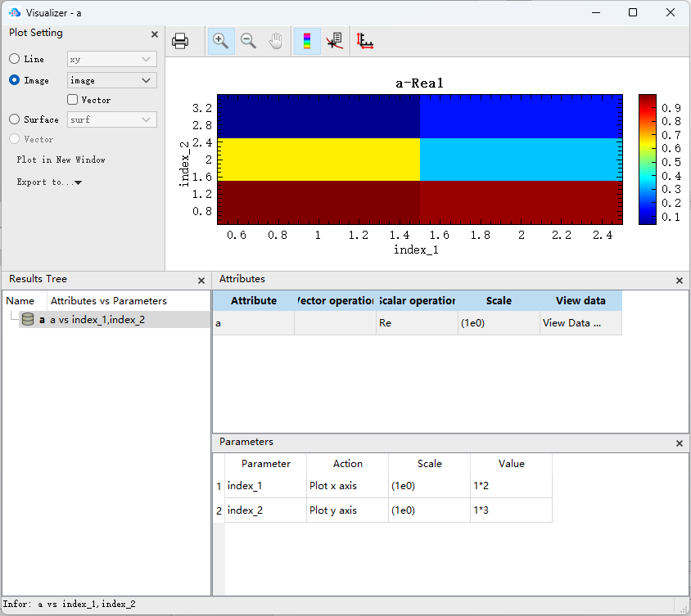Open the image type dropdown
This screenshot has height=616, width=691.
(x=112, y=80)
